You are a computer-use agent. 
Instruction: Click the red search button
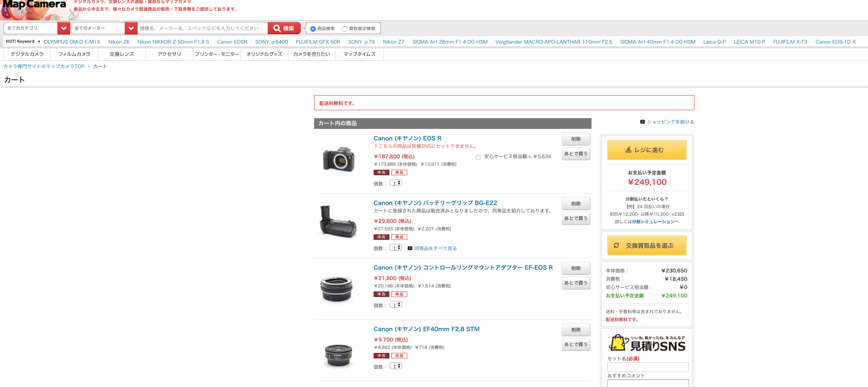tap(284, 29)
